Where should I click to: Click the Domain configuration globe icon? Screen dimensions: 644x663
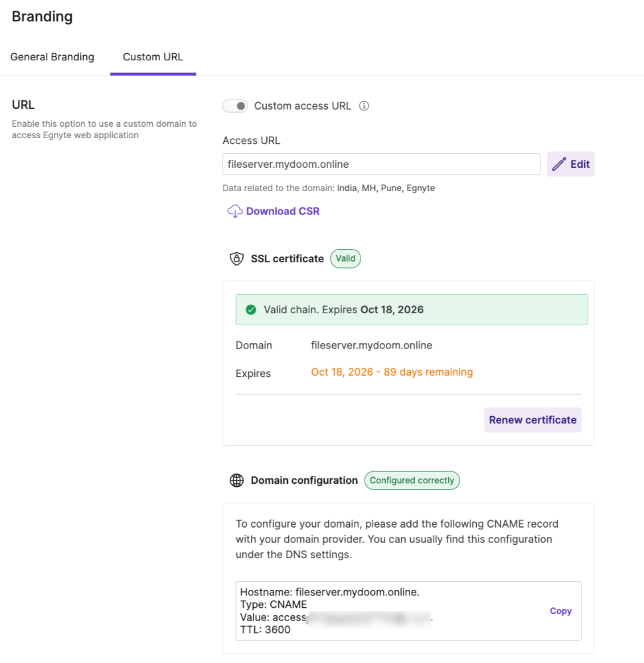[x=236, y=480]
